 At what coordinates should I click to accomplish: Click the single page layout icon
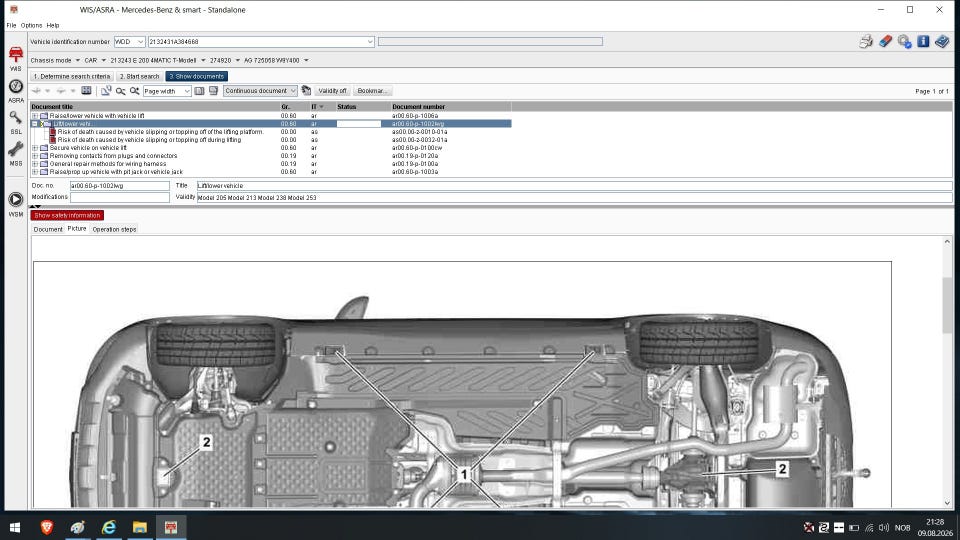(x=200, y=91)
